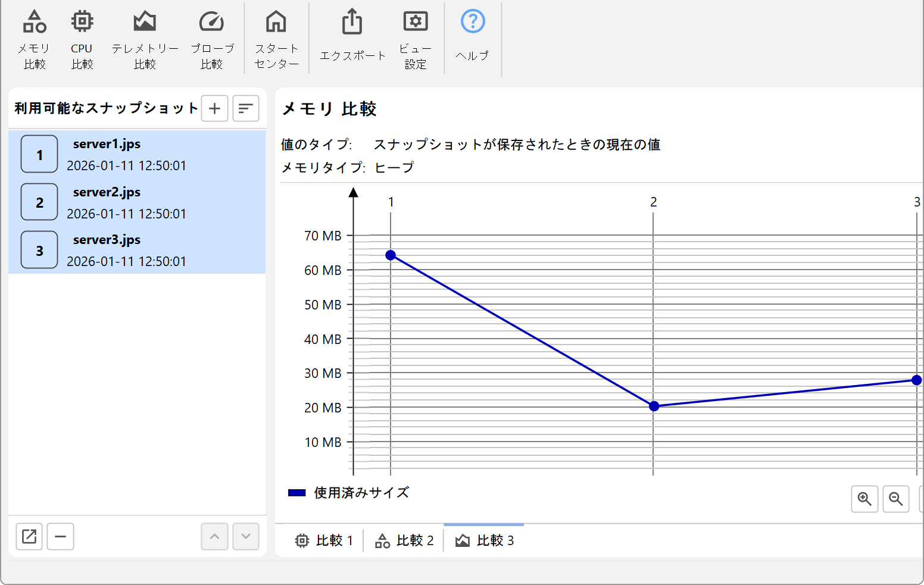Open the メモリ比較 (Memory comparison) tool

click(35, 39)
